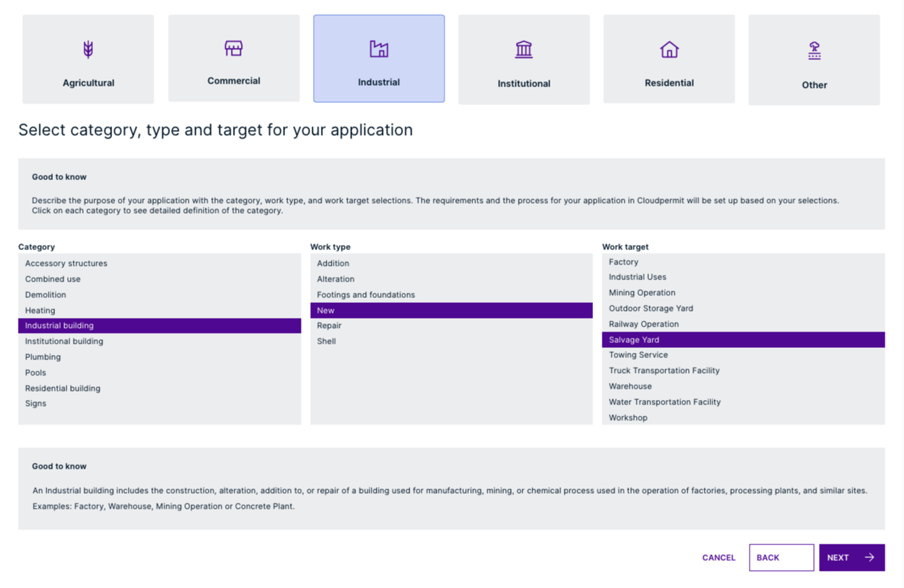This screenshot has width=904, height=588.
Task: Select Alteration as the work type
Action: 335,279
